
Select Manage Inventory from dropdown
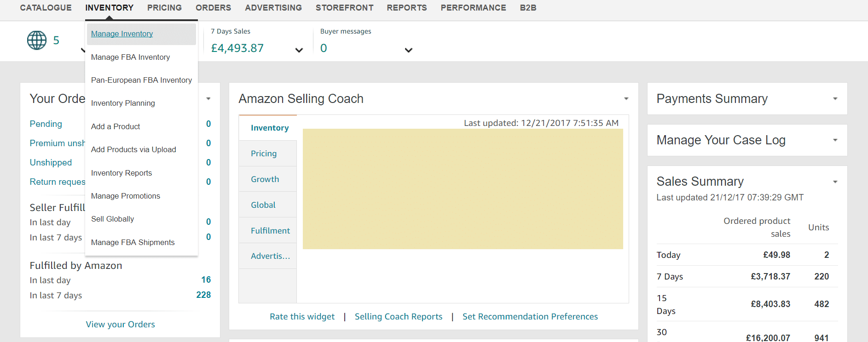[x=141, y=34]
